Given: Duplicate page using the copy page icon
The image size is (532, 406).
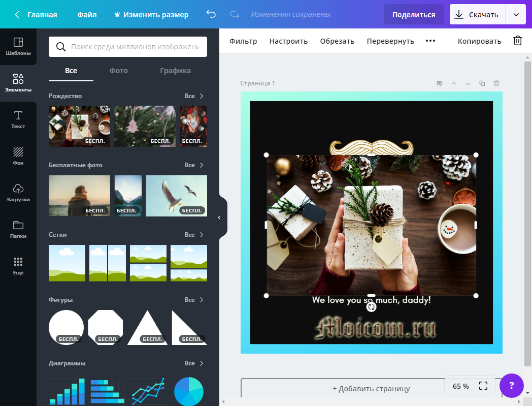Looking at the screenshot, I should (x=482, y=83).
